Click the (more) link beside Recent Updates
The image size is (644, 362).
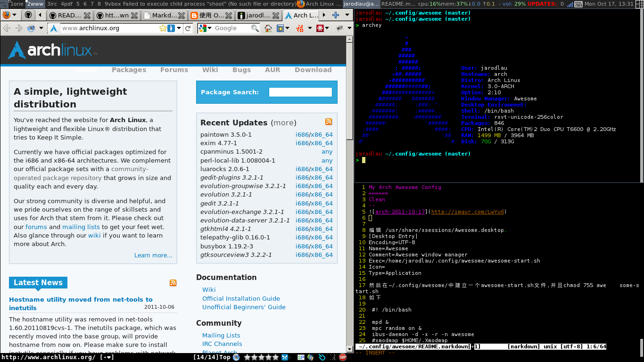tap(283, 123)
